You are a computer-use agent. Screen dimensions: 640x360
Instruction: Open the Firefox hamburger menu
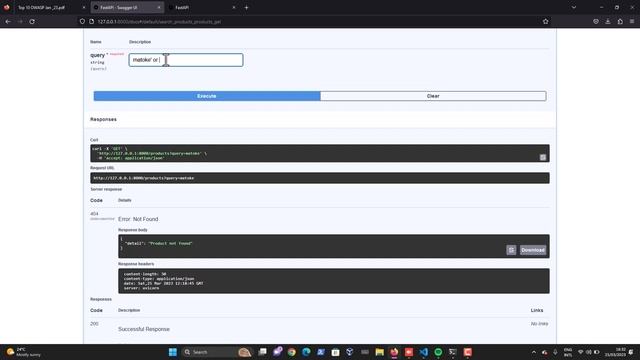click(632, 22)
